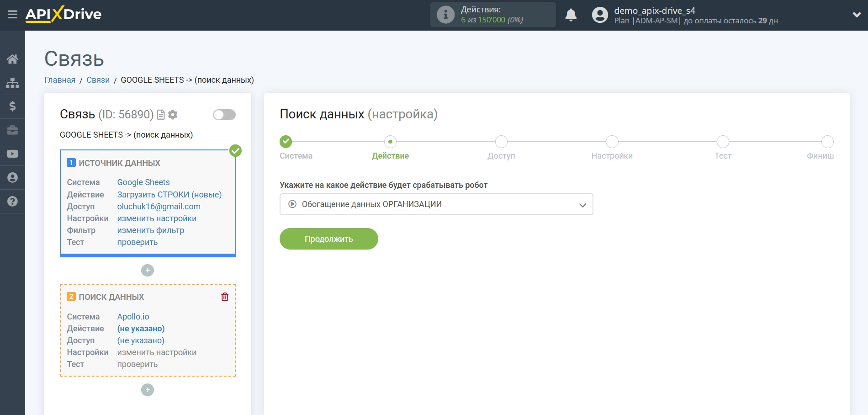Click the Доступ step circle
Image resolution: width=868 pixels, height=415 pixels.
click(501, 142)
